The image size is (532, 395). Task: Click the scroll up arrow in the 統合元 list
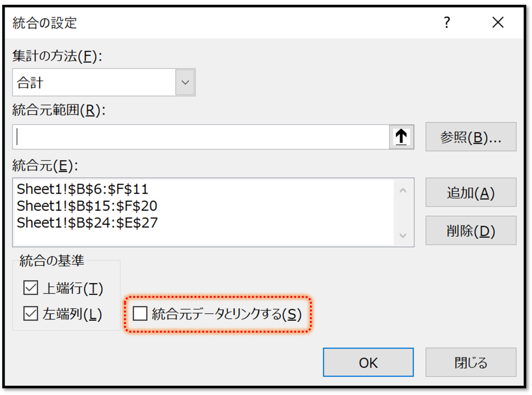click(x=403, y=190)
